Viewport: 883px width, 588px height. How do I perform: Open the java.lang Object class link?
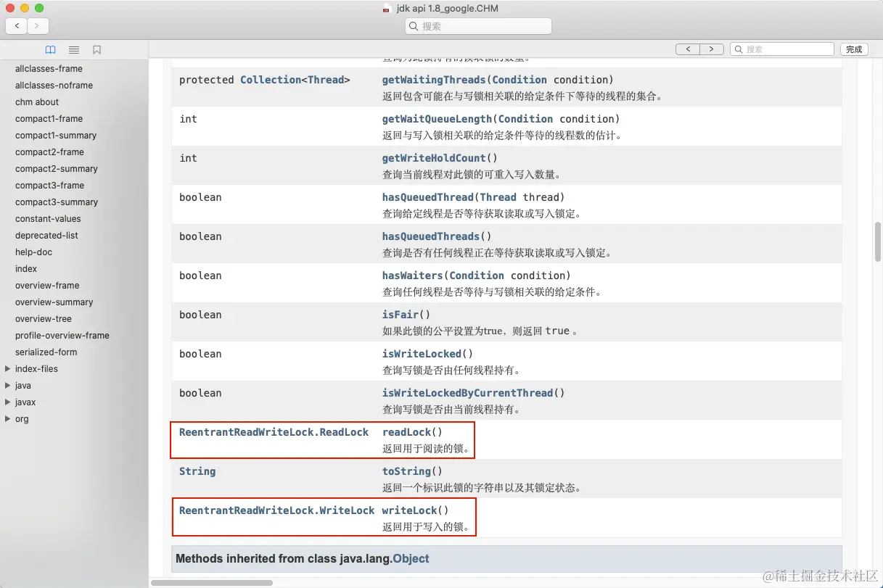411,559
